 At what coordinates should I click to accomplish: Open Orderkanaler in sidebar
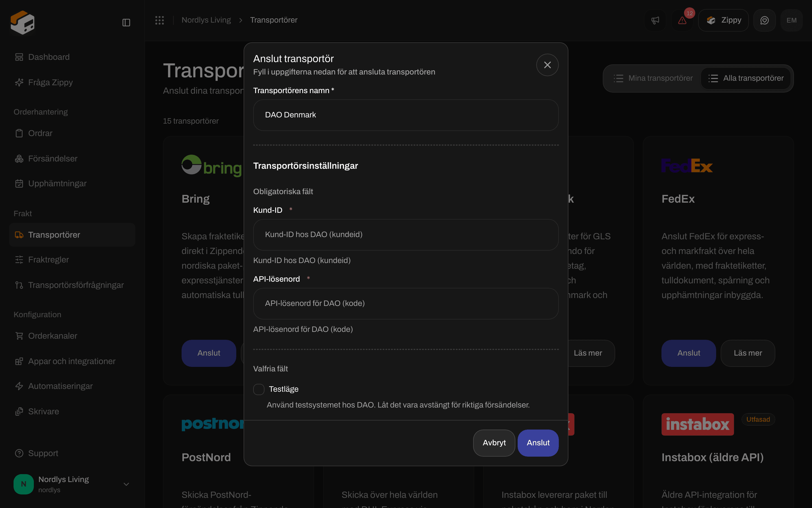[72, 336]
